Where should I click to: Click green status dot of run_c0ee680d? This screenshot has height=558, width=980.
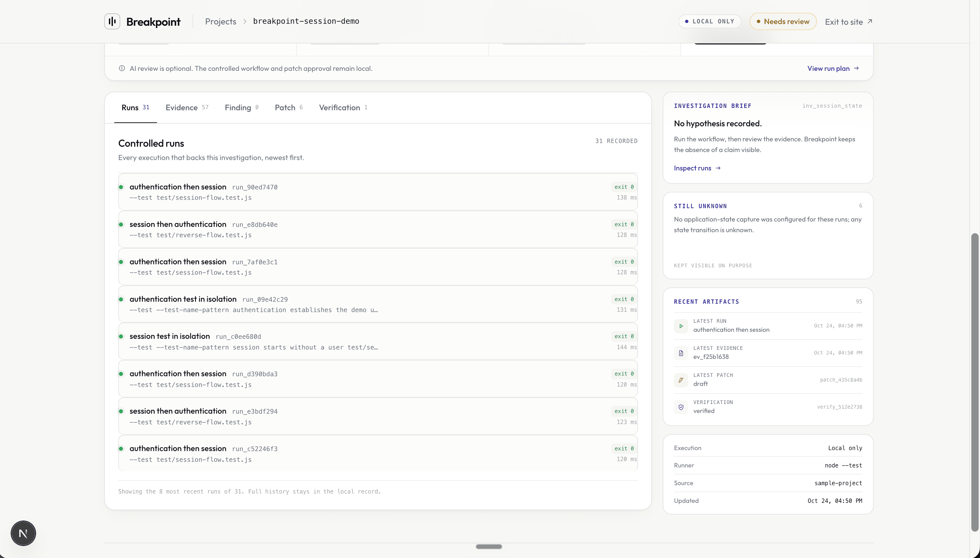pyautogui.click(x=121, y=336)
